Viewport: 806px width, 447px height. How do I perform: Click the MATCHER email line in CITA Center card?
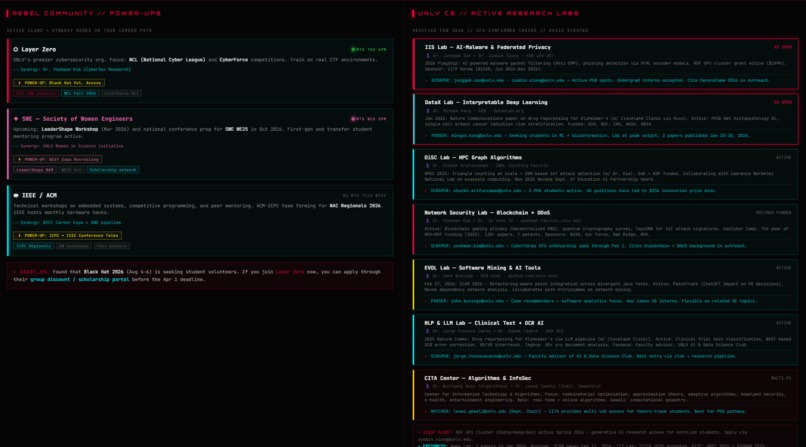[585, 411]
